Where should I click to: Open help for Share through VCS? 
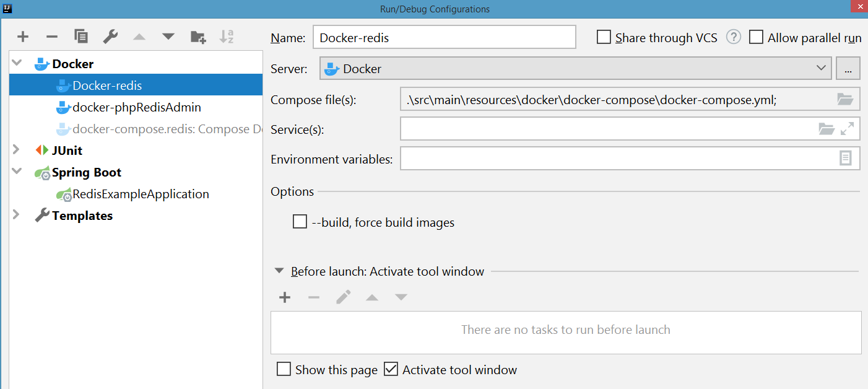coord(734,37)
